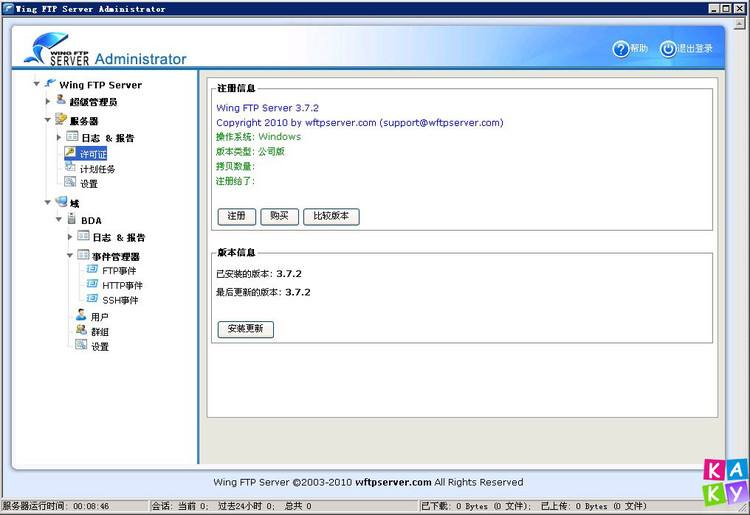Collapse the 事件管理器 node
This screenshot has height=515, width=750.
pos(70,255)
